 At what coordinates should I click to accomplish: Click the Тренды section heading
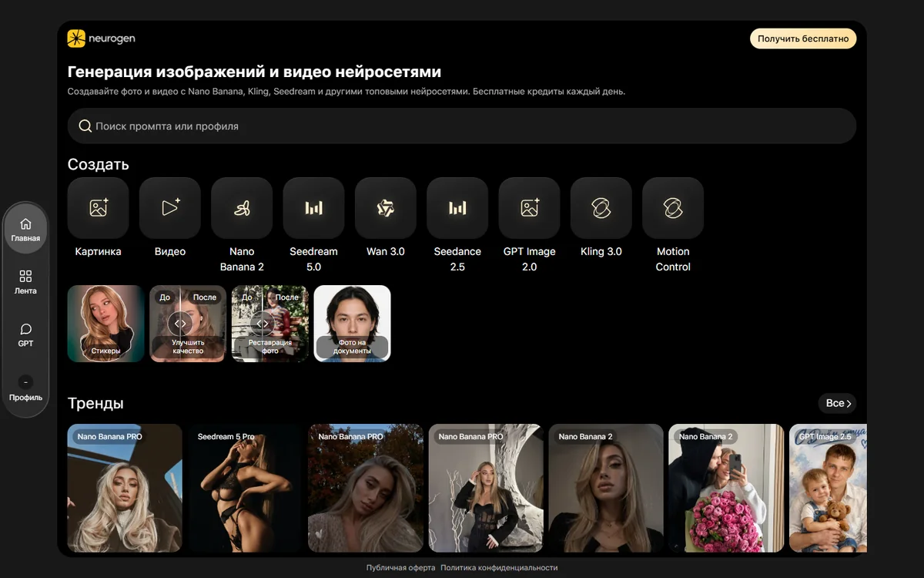[95, 403]
